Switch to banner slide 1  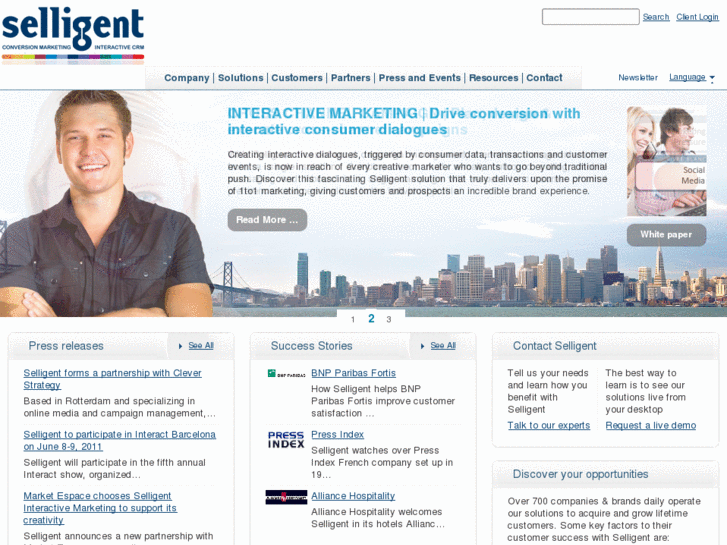point(353,320)
